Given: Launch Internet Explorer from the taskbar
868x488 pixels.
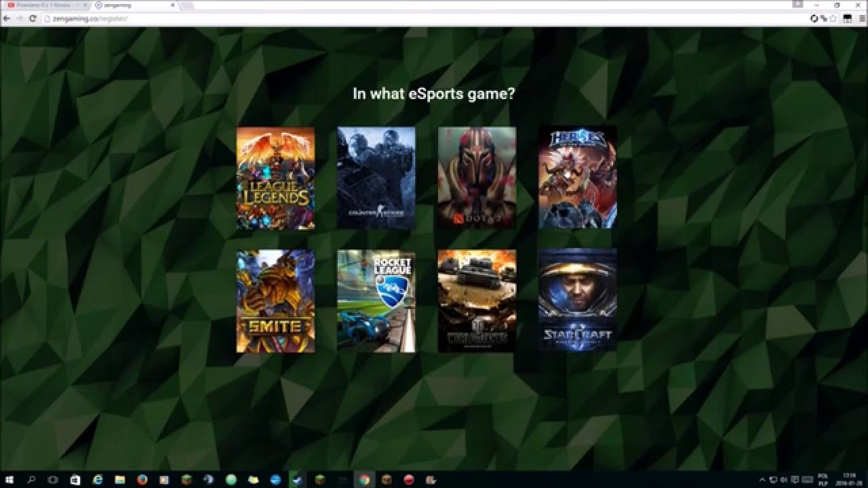Looking at the screenshot, I should tap(98, 479).
